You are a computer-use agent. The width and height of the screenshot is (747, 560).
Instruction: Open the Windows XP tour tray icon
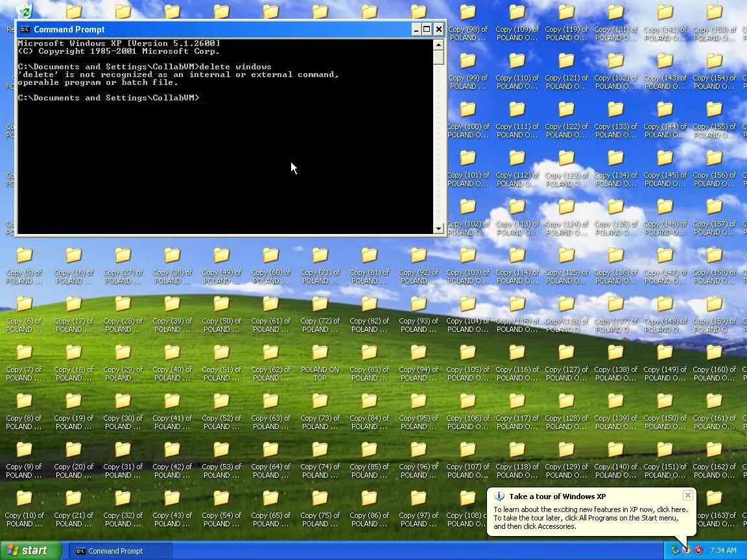pos(687,550)
